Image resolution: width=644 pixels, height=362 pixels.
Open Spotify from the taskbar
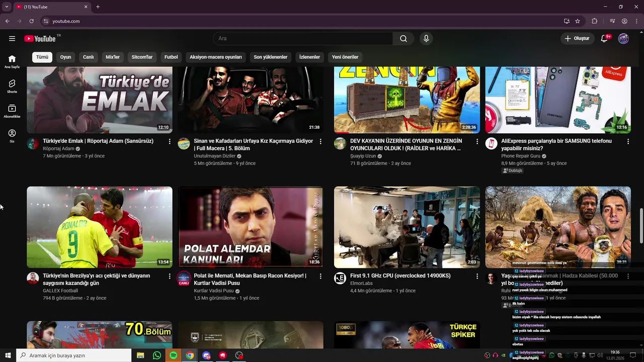coord(173,355)
